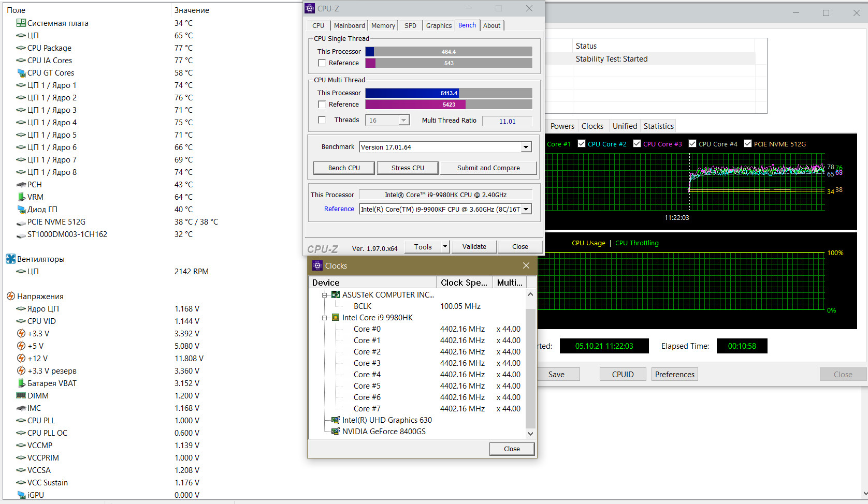This screenshot has height=504, width=868.
Task: Click the CPU-Z title bar icon
Action: pyautogui.click(x=310, y=8)
